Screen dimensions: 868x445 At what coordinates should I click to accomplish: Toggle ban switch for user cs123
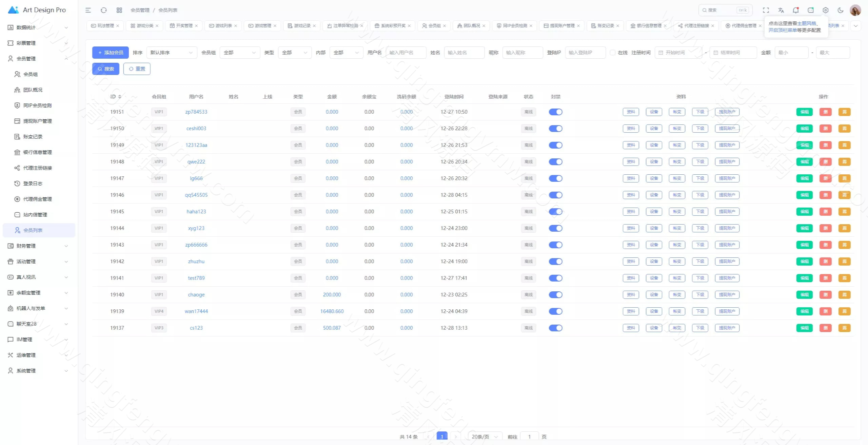click(555, 328)
